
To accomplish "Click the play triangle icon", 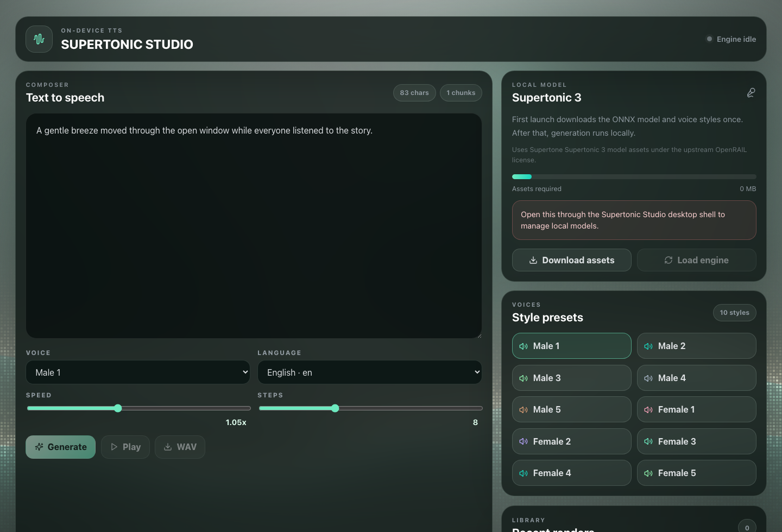I will click(114, 447).
